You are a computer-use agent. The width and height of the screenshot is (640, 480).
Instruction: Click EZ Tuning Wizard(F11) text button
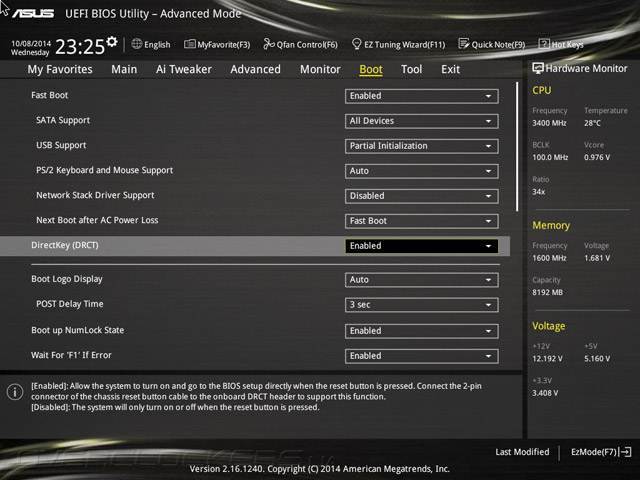tap(404, 44)
